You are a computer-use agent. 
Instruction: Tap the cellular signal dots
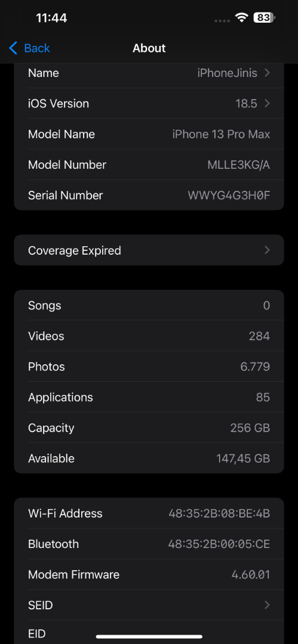coord(222,20)
